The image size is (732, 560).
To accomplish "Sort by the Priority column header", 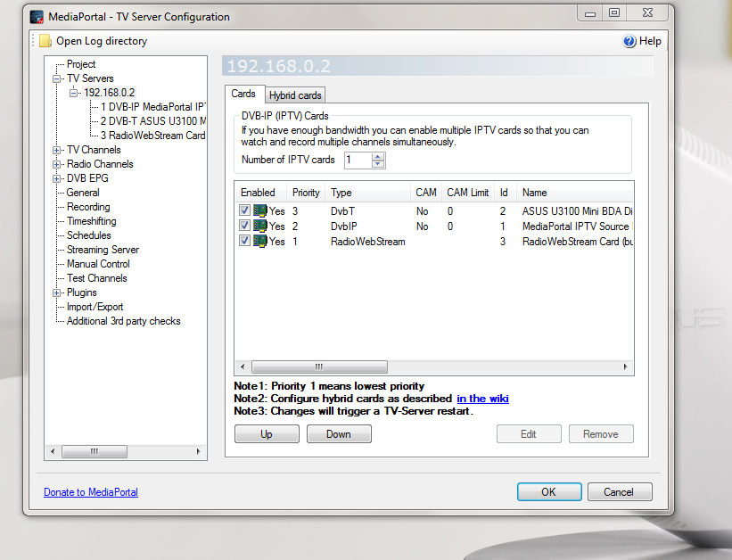I will (x=306, y=193).
